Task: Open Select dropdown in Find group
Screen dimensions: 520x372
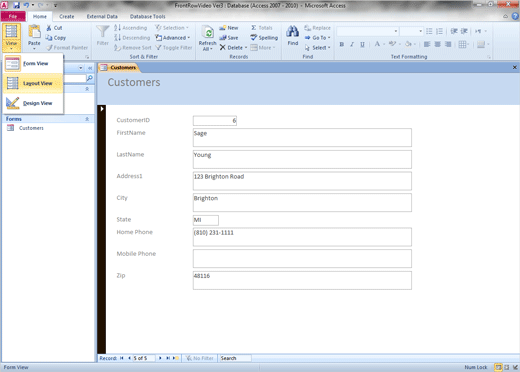Action: (317, 48)
